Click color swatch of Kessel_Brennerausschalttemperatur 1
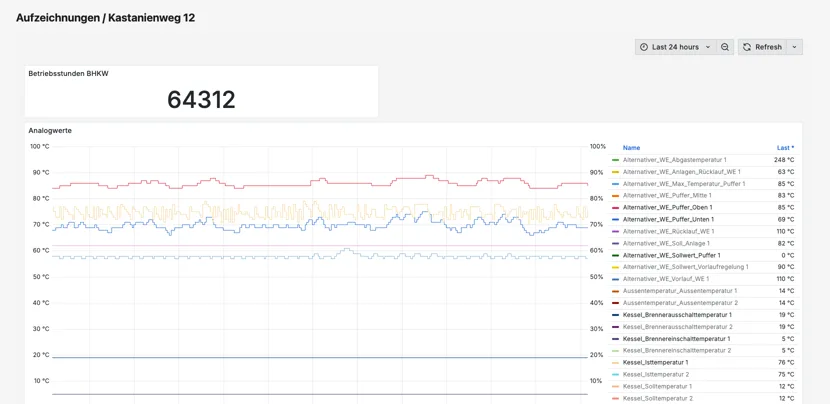Screen dimensions: 830x404 coord(615,315)
